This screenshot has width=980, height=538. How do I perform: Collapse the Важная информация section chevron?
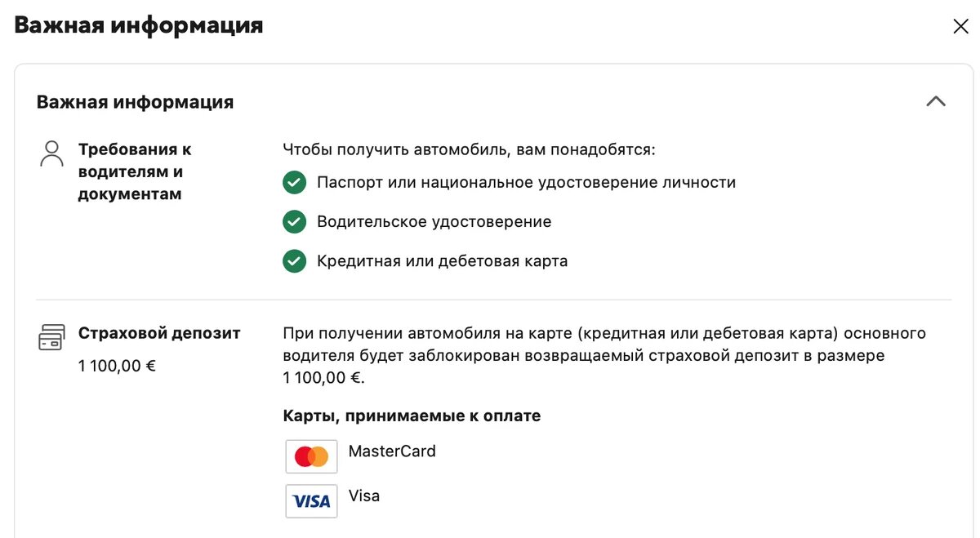(x=937, y=101)
